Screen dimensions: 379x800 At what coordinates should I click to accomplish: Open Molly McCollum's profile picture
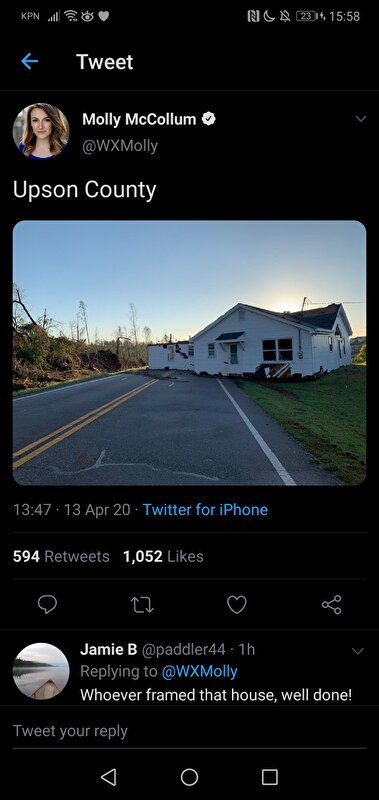tap(41, 131)
